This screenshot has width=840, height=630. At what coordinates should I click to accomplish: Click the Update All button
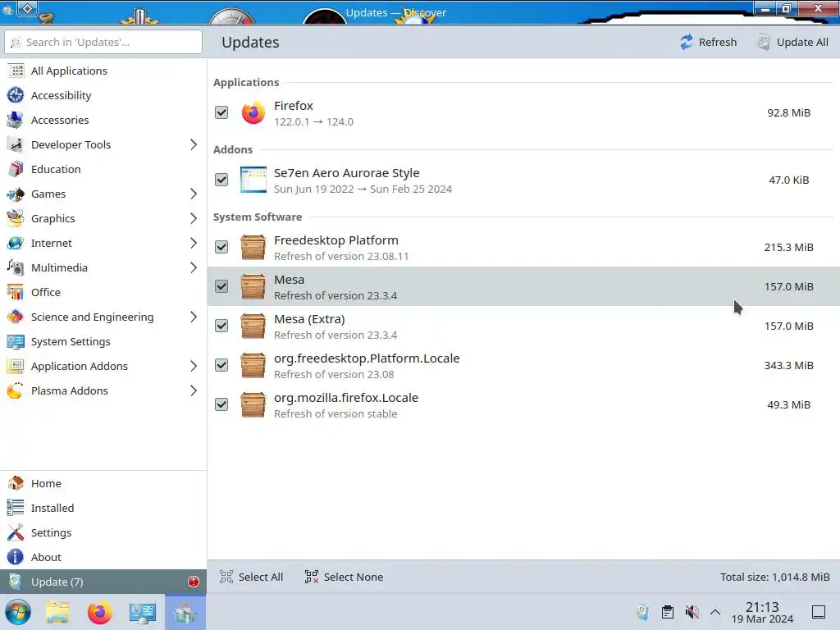click(x=792, y=42)
